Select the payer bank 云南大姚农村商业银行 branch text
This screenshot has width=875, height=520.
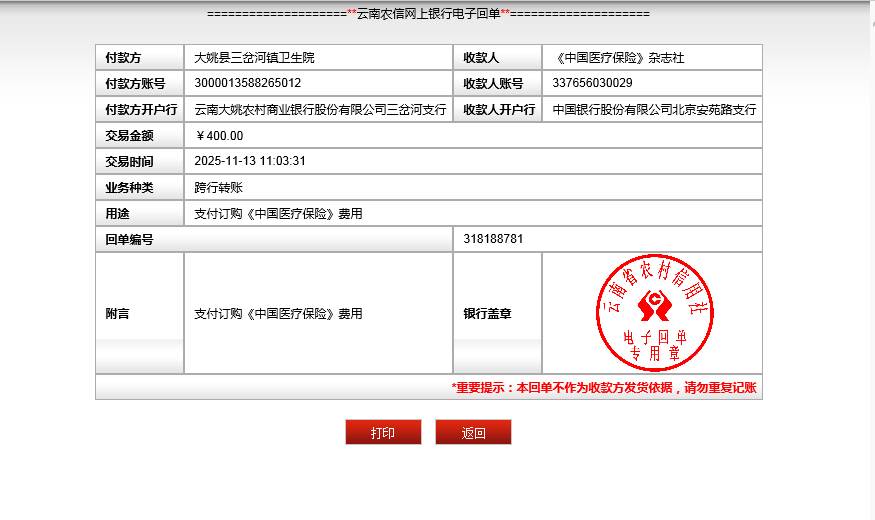(x=319, y=110)
